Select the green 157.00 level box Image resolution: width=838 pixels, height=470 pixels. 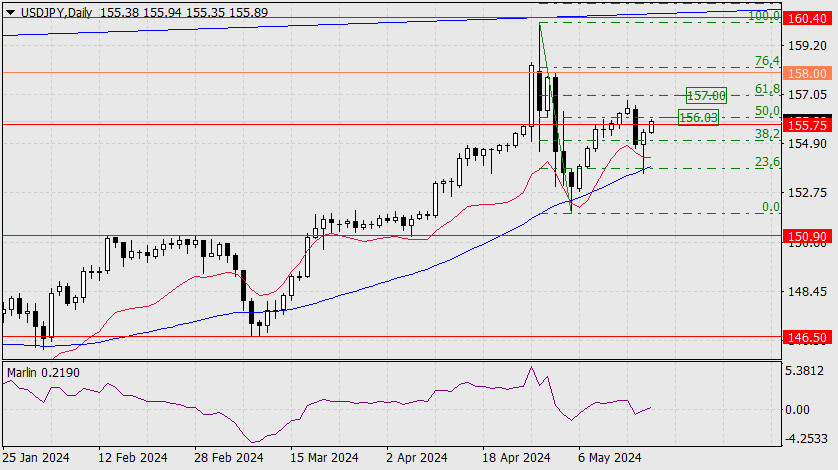(x=707, y=96)
